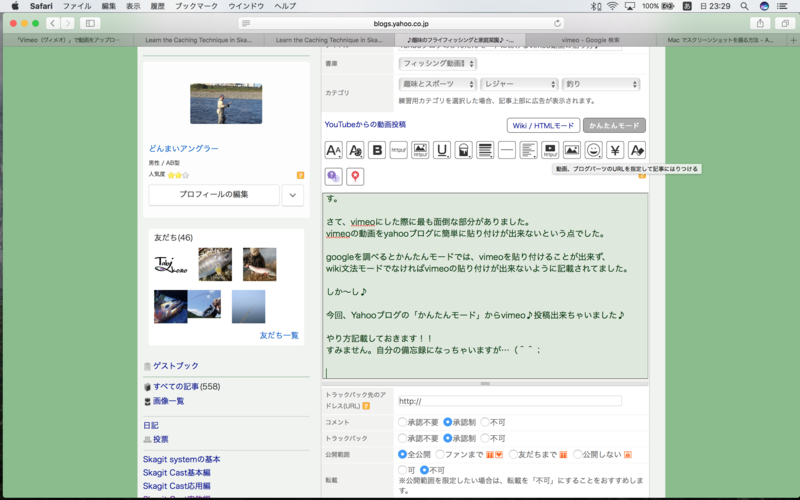Viewport: 800px width, 500px height.
Task: Open trackback URL help icon
Action: tap(366, 406)
